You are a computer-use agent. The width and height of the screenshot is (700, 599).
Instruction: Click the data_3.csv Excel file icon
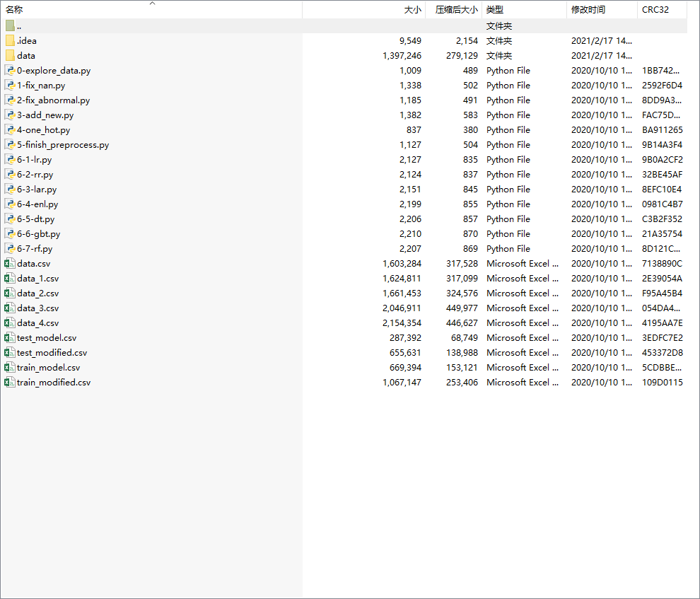[x=10, y=308]
